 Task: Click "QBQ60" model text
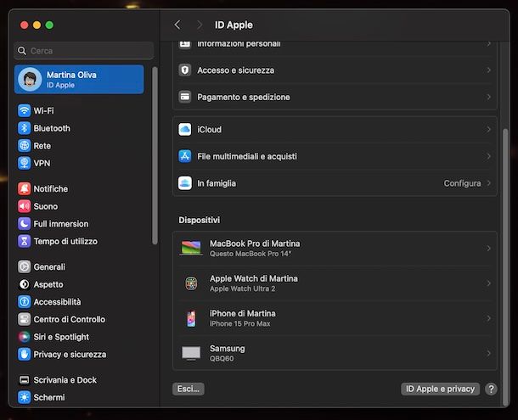click(x=222, y=359)
